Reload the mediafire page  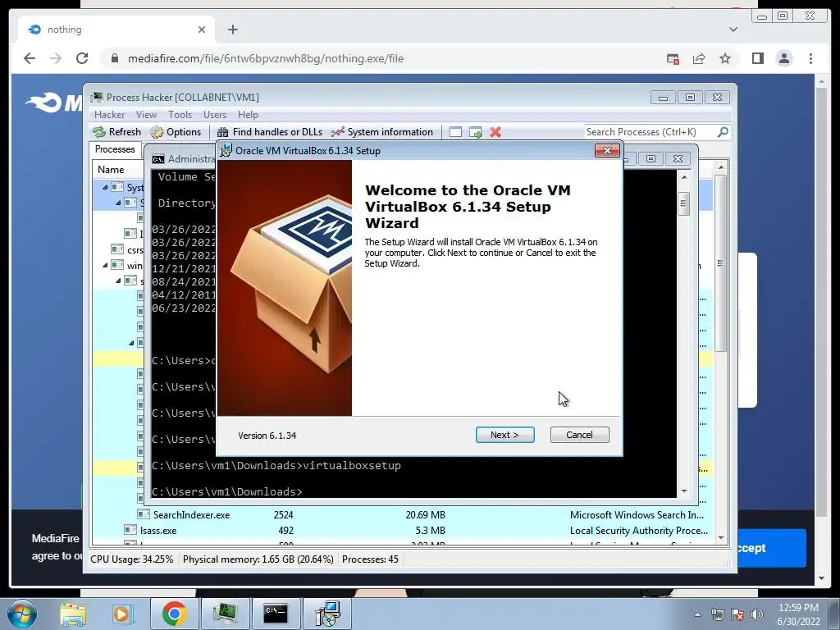coord(82,58)
